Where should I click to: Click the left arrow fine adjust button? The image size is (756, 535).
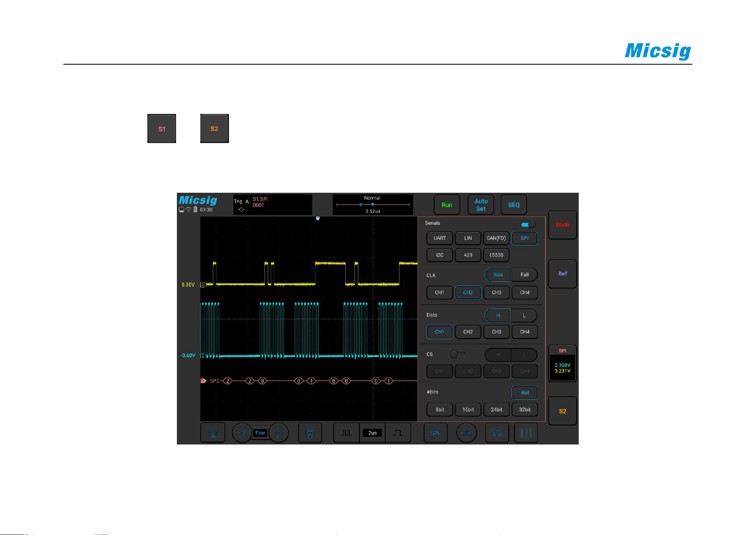242,433
